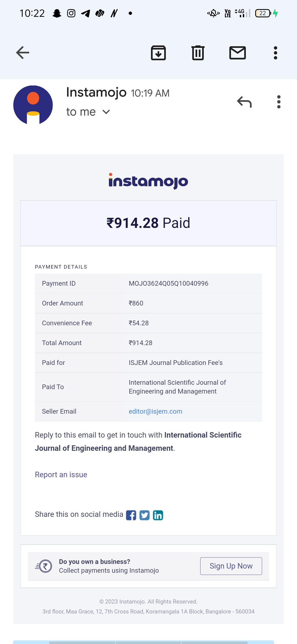Share on Twitter

[x=144, y=515]
